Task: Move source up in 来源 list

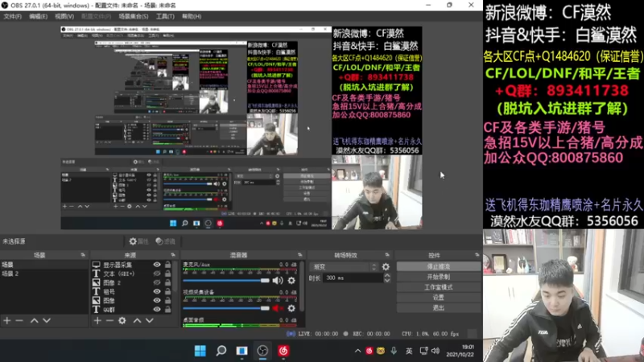Action: pos(137,320)
